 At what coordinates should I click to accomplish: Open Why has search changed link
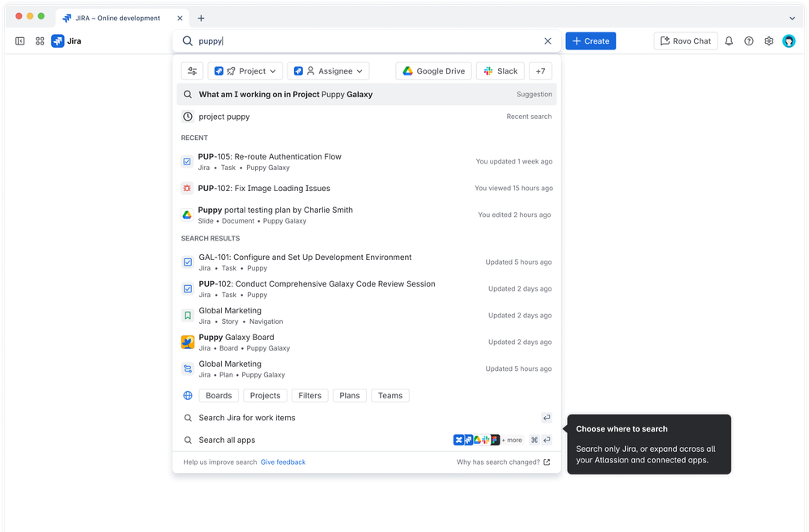[x=503, y=462]
